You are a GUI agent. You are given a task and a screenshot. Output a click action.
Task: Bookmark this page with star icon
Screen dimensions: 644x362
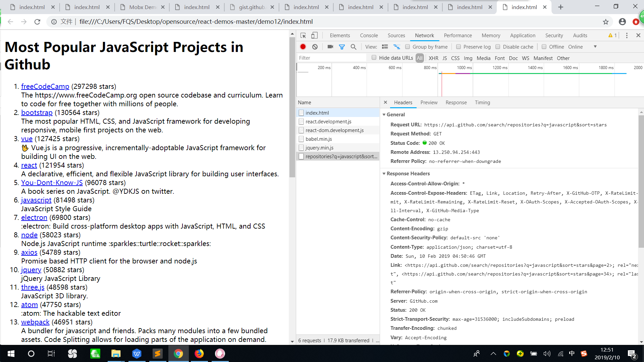(605, 22)
